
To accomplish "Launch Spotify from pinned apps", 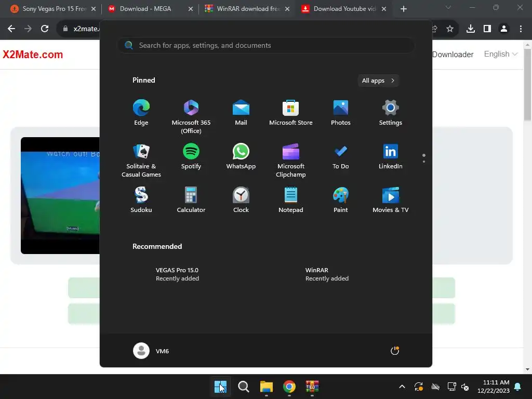I will pyautogui.click(x=191, y=156).
